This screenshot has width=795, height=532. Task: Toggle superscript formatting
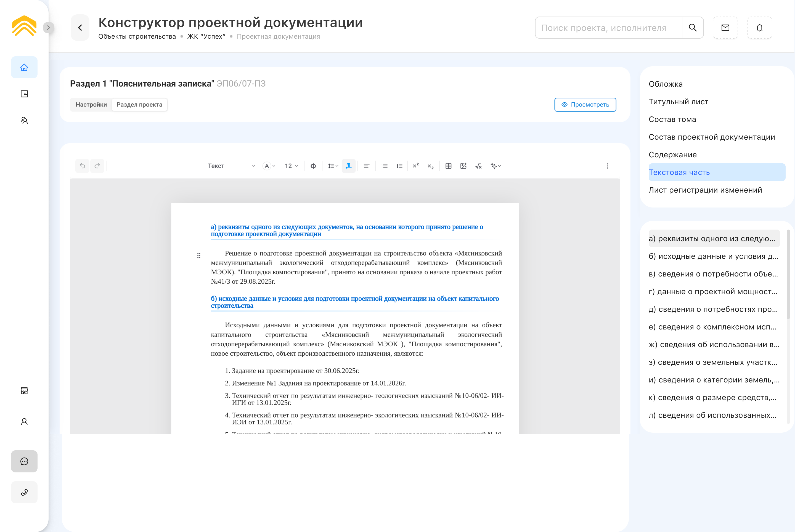[x=415, y=166]
